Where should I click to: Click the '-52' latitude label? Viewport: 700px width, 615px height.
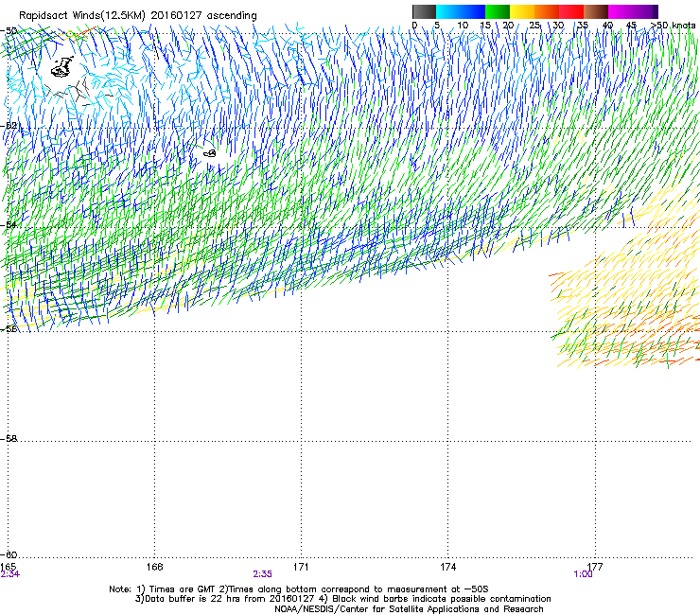[x=9, y=126]
